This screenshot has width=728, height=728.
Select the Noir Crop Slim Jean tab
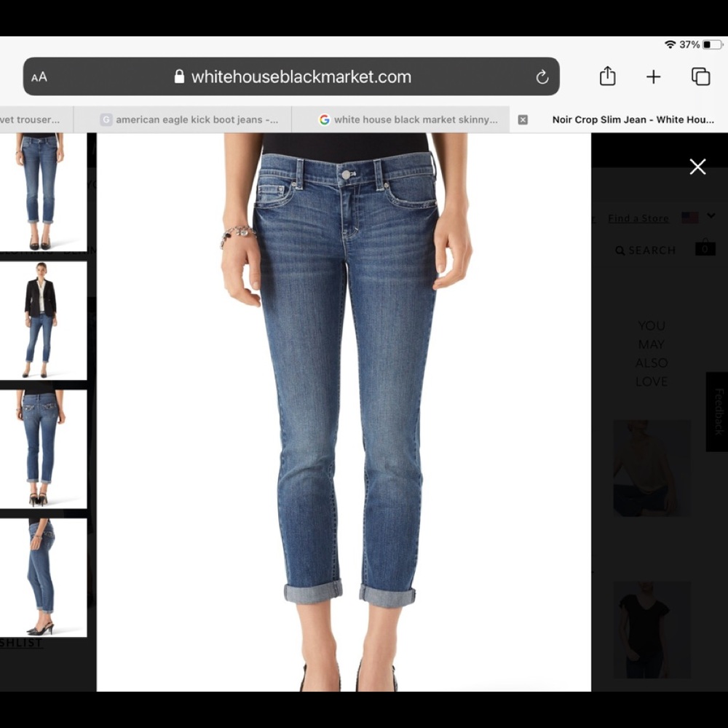coord(619,120)
